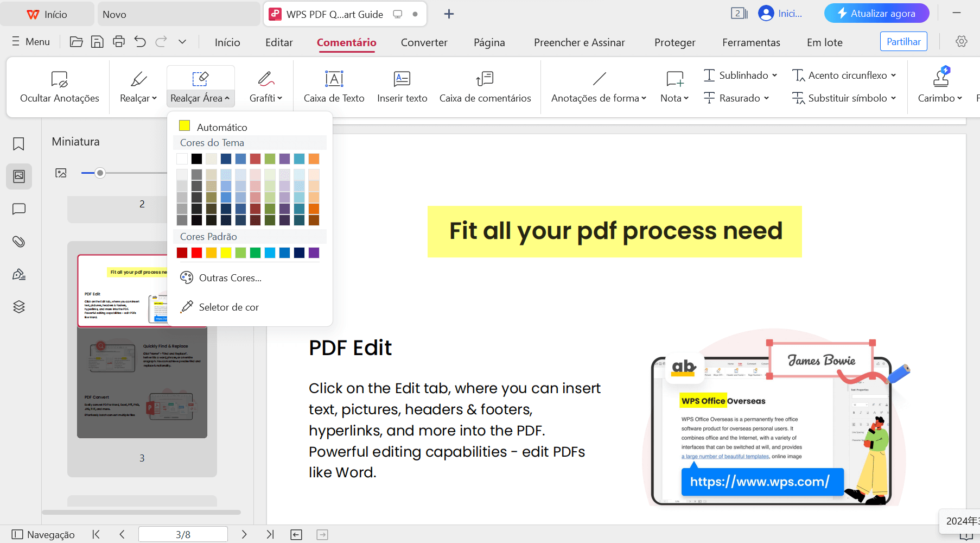Open the Caixa de comentários tool
The height and width of the screenshot is (543, 980).
pos(485,86)
